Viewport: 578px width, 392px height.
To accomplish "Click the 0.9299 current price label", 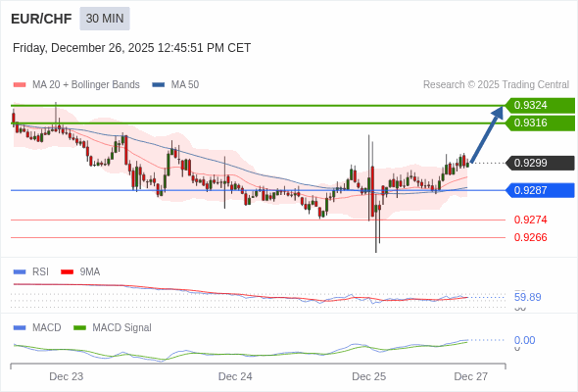I will pyautogui.click(x=540, y=163).
